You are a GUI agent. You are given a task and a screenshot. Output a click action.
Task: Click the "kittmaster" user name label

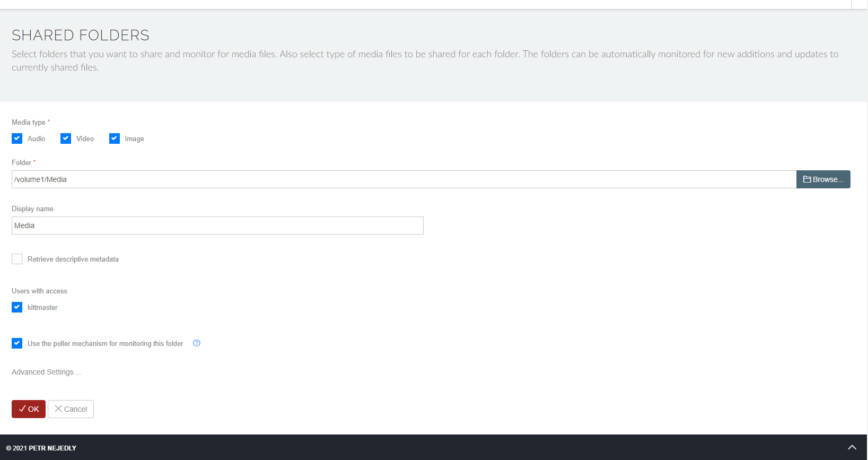42,307
